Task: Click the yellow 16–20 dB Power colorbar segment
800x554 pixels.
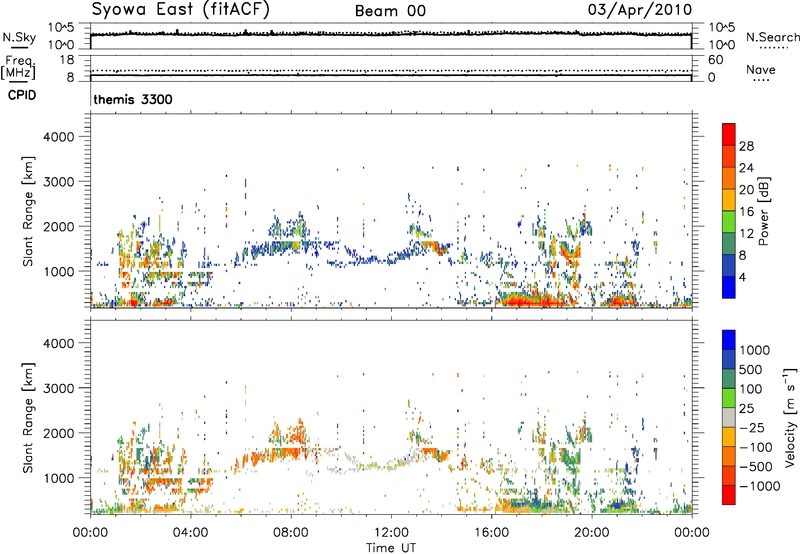Action: coord(729,199)
